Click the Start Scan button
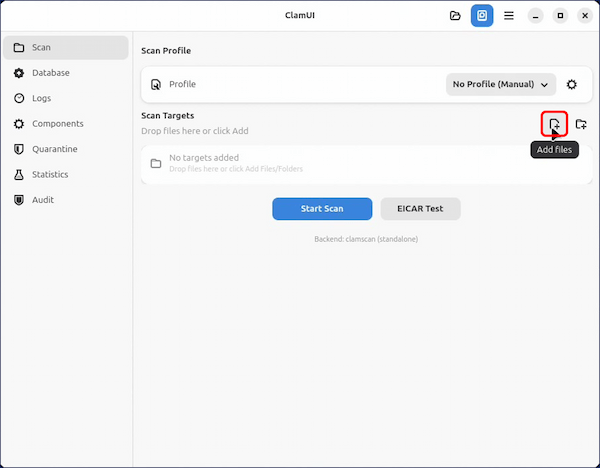The image size is (600, 468). pos(322,209)
